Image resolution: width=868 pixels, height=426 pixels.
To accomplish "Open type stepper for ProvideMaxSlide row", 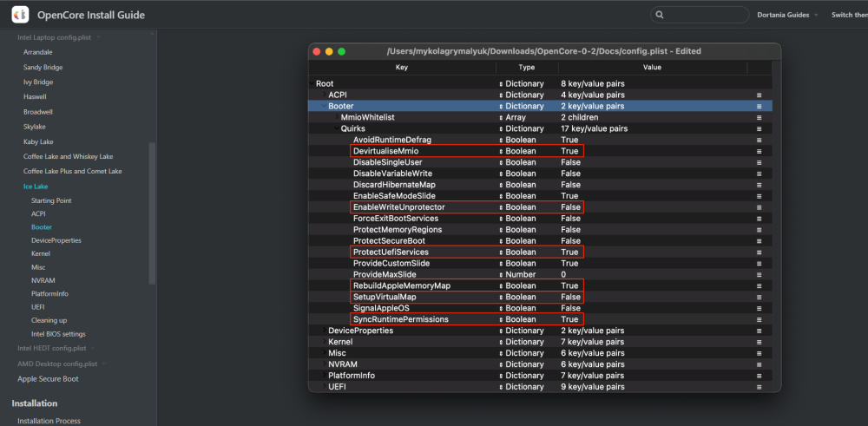I will point(501,274).
